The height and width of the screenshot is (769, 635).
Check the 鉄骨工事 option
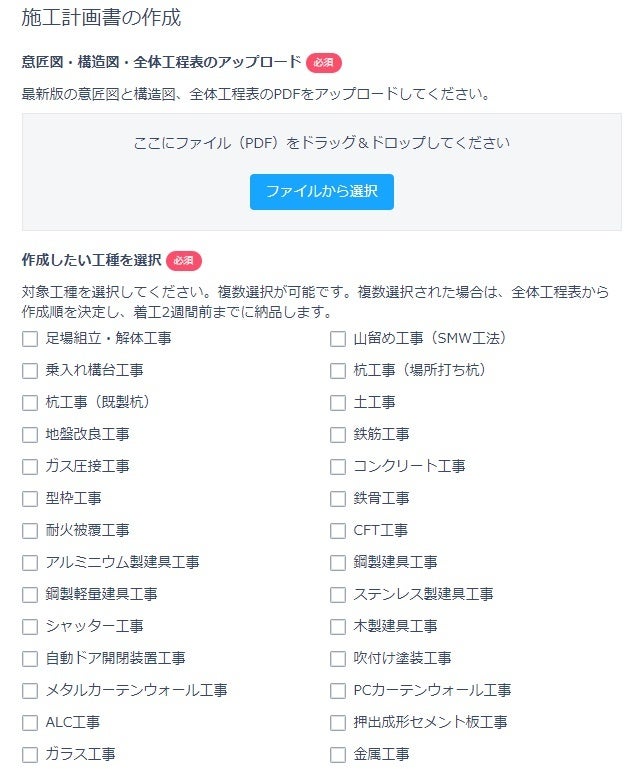coord(338,499)
